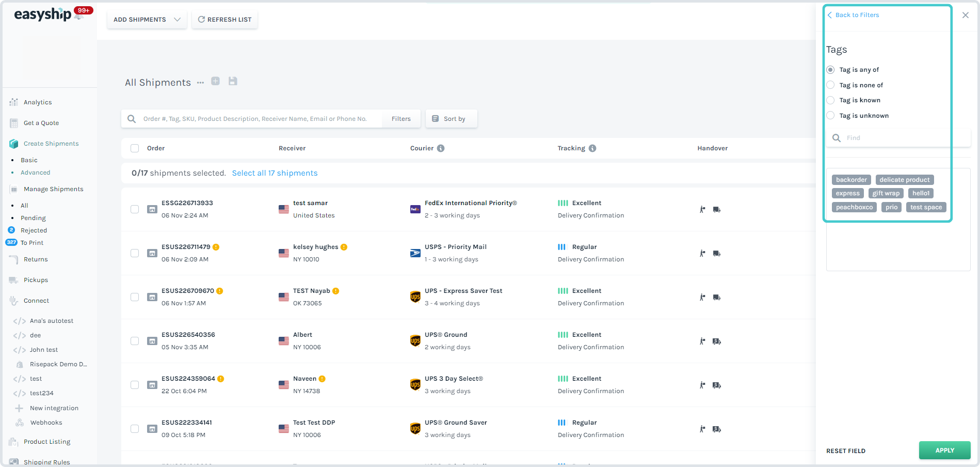Toggle the select-all checkbox in table header
Screen dimensions: 980x467
pyautogui.click(x=135, y=148)
